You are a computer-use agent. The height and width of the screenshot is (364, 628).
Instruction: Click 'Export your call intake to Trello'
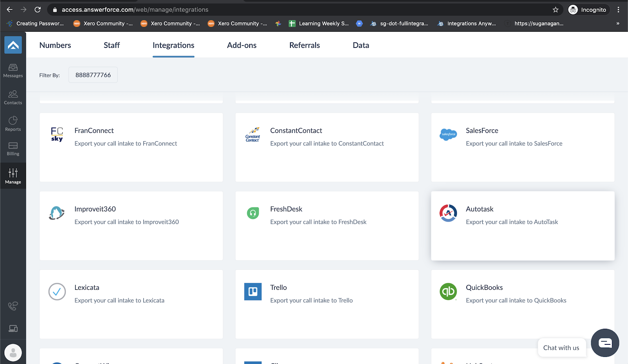pos(311,300)
